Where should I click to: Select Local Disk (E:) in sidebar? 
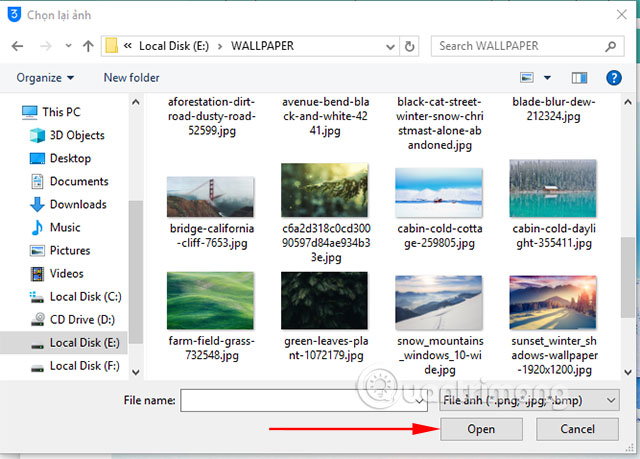coord(64,343)
